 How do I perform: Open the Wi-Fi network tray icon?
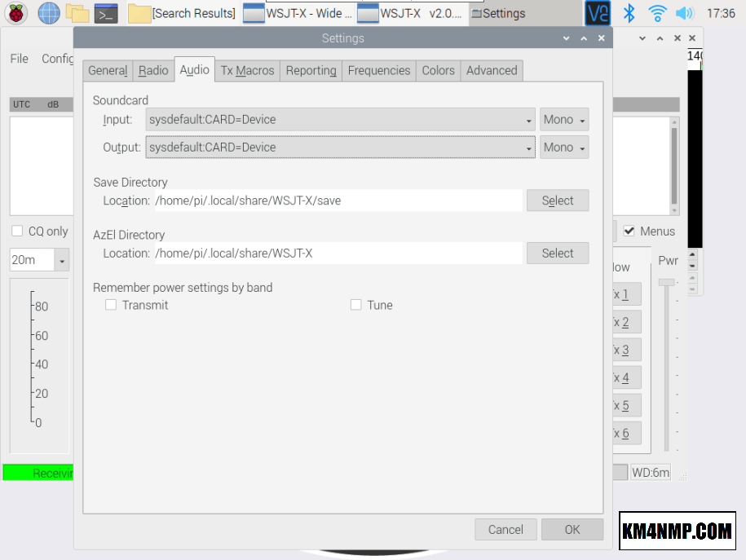point(657,13)
